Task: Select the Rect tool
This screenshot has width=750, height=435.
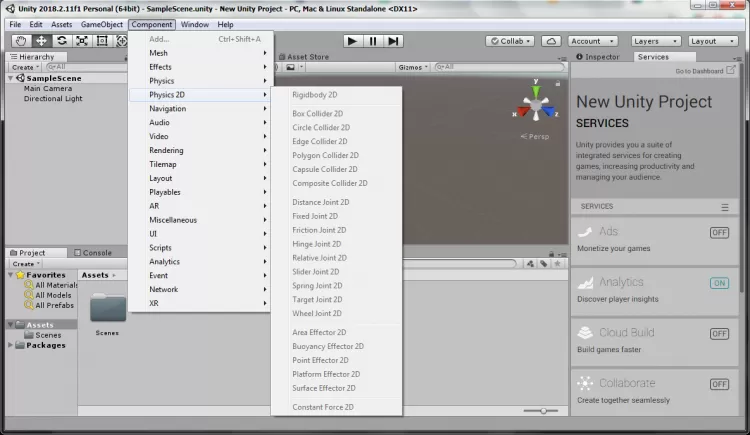Action: point(102,41)
